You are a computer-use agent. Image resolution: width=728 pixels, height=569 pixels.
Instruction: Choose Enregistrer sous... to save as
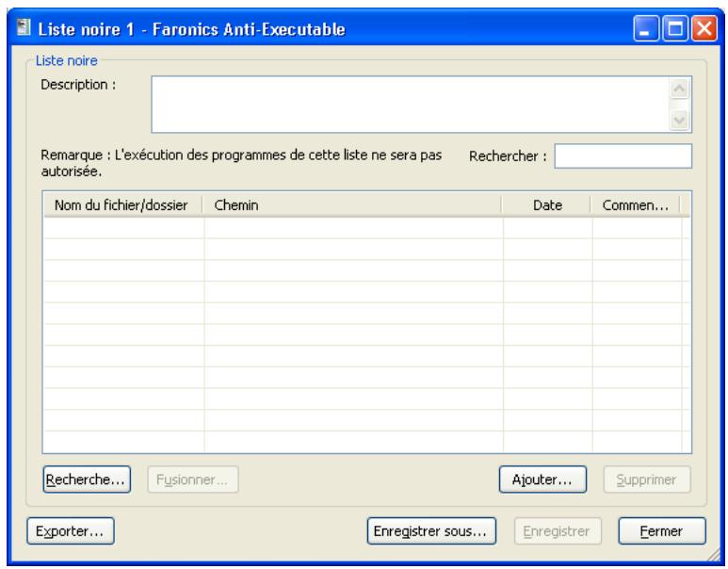[431, 531]
